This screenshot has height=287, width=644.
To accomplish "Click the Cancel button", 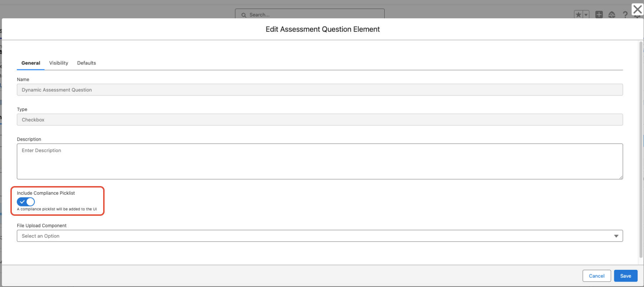I will [596, 276].
